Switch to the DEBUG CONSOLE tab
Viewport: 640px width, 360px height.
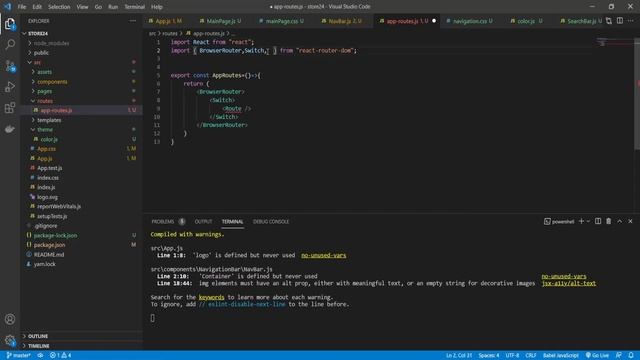[x=271, y=222]
